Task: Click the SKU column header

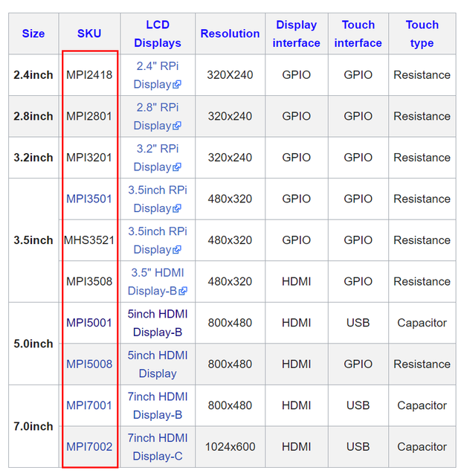Action: [x=89, y=33]
